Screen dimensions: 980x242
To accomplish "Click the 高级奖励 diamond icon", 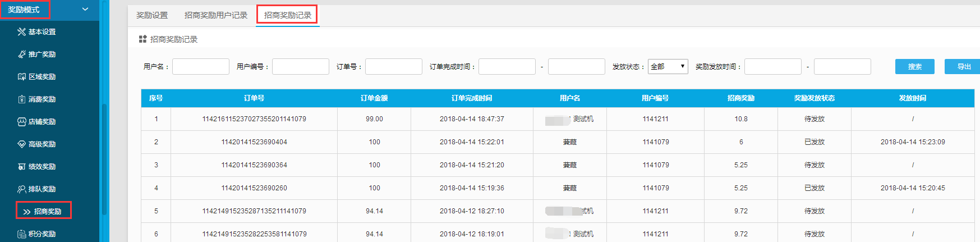I will click(21, 144).
